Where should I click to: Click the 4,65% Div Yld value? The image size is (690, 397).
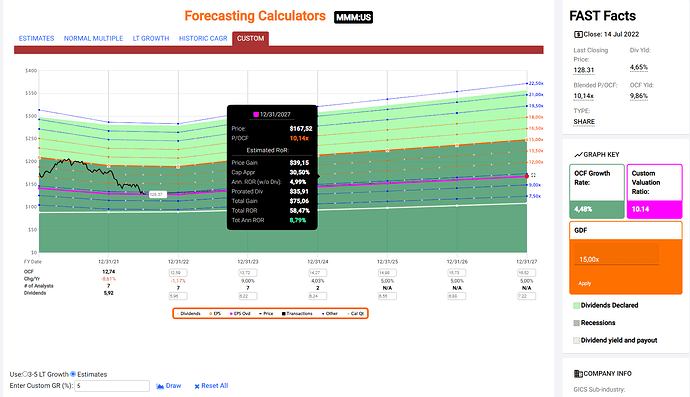tap(639, 67)
